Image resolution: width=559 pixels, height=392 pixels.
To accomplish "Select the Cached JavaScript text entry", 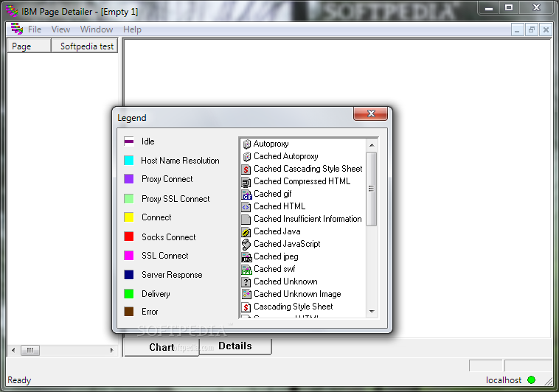I will tap(287, 244).
